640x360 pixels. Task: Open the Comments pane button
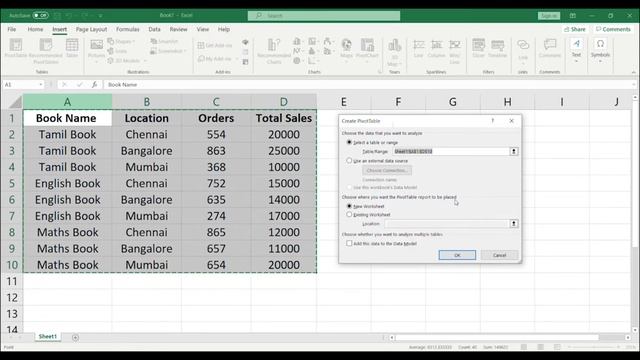click(x=613, y=29)
